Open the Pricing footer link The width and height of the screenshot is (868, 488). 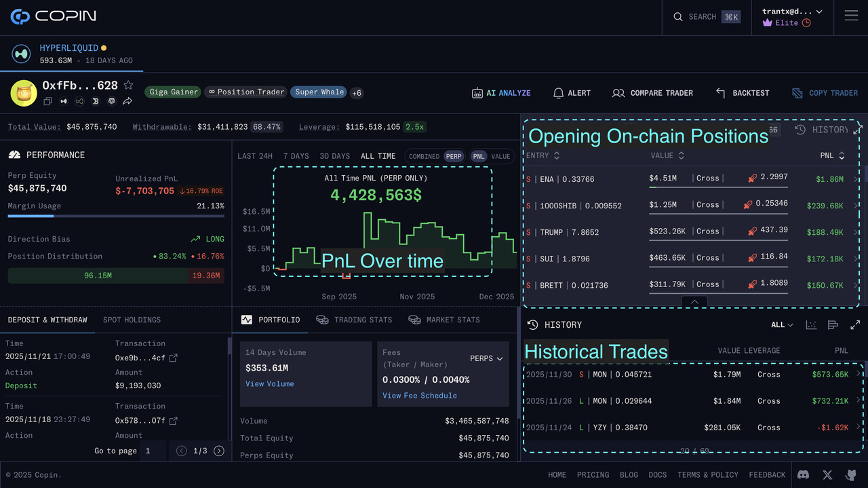(593, 475)
